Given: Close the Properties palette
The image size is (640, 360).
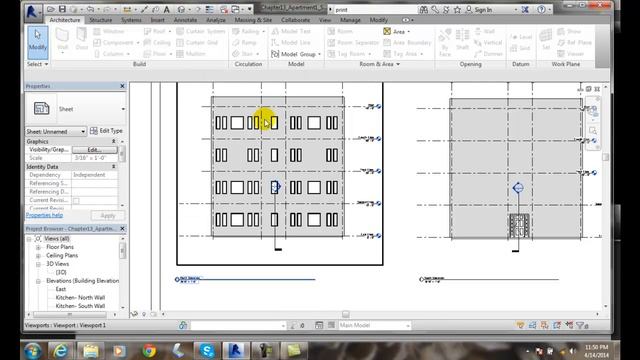Looking at the screenshot, I should coord(122,86).
